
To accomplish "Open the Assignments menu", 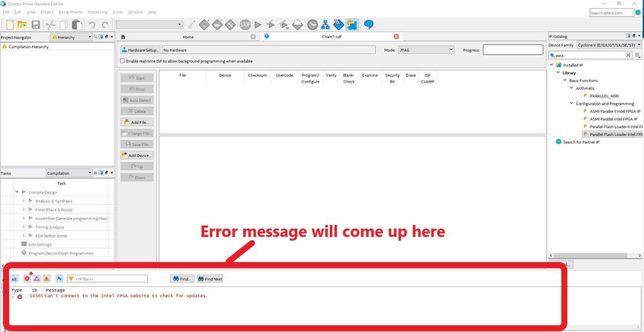I will [x=70, y=12].
